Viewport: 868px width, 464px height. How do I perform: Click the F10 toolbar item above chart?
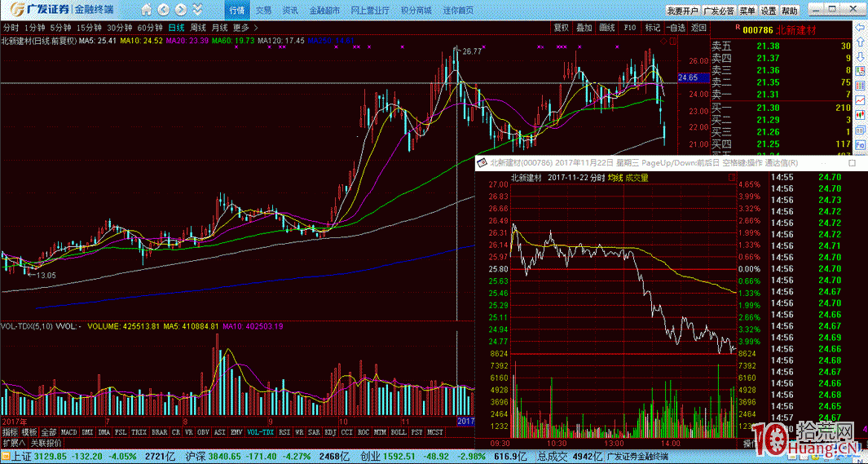click(x=630, y=28)
